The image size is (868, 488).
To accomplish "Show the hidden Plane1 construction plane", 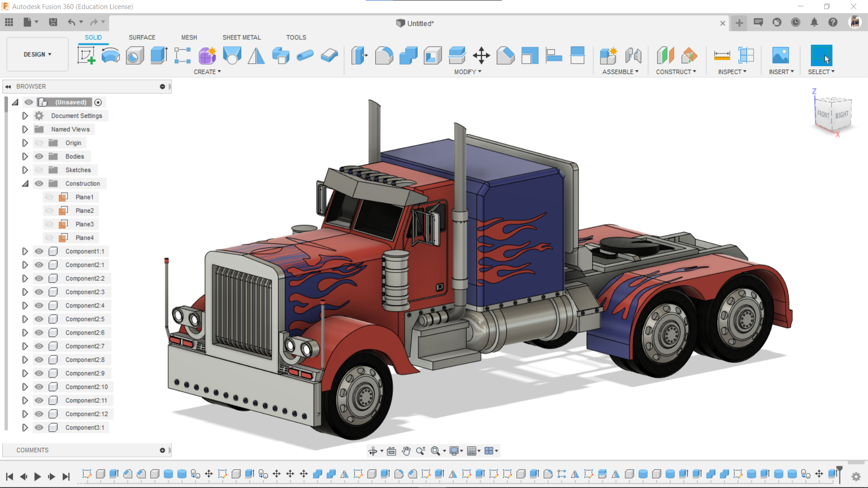I will (49, 197).
